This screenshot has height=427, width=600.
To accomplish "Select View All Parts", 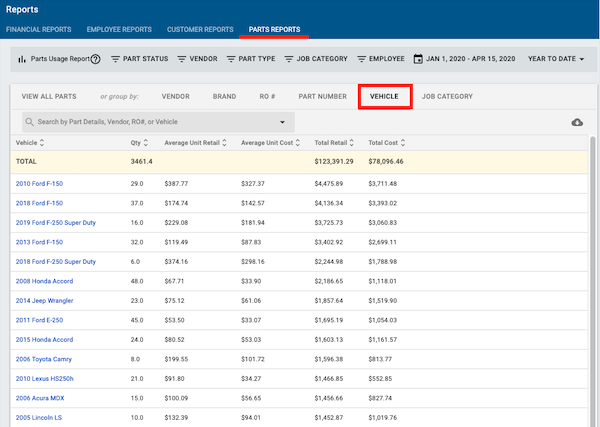I will click(49, 96).
